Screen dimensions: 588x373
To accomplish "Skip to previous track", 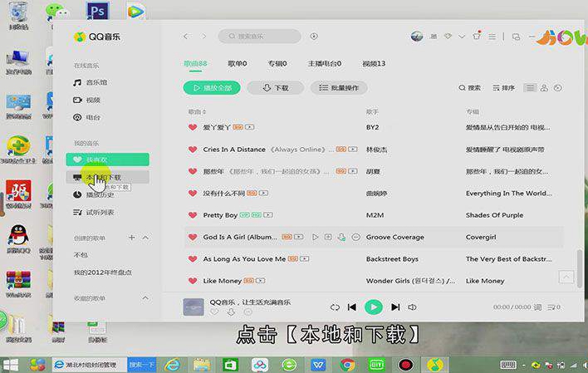I will pyautogui.click(x=352, y=307).
